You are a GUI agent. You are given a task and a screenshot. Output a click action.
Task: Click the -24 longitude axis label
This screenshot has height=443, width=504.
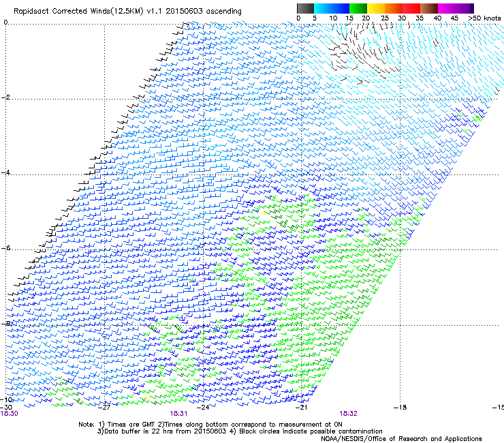click(202, 408)
